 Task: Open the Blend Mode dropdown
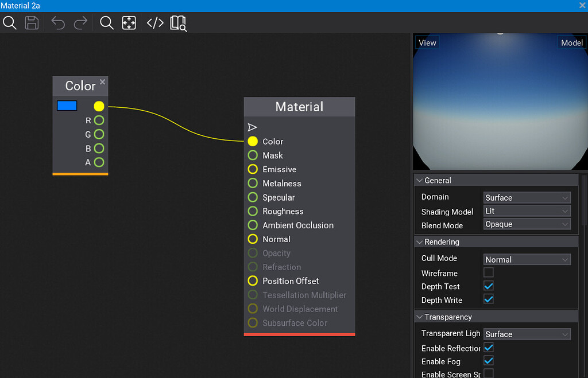click(x=527, y=224)
